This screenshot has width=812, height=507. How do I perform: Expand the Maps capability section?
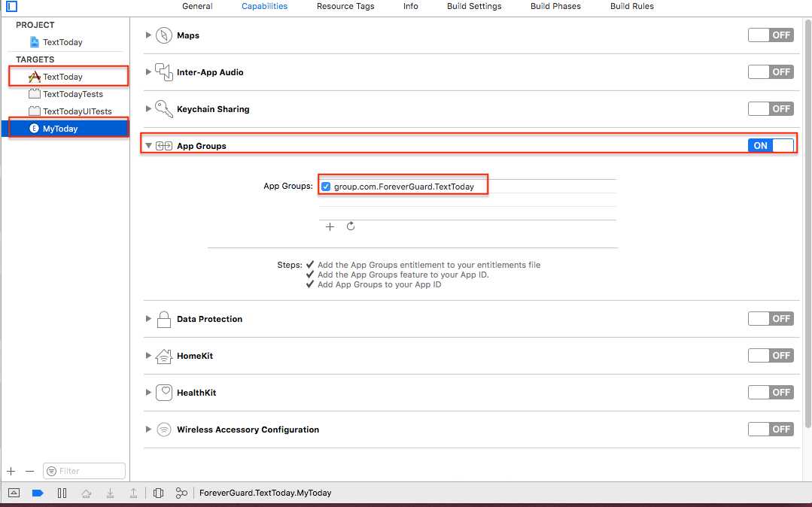[x=148, y=35]
